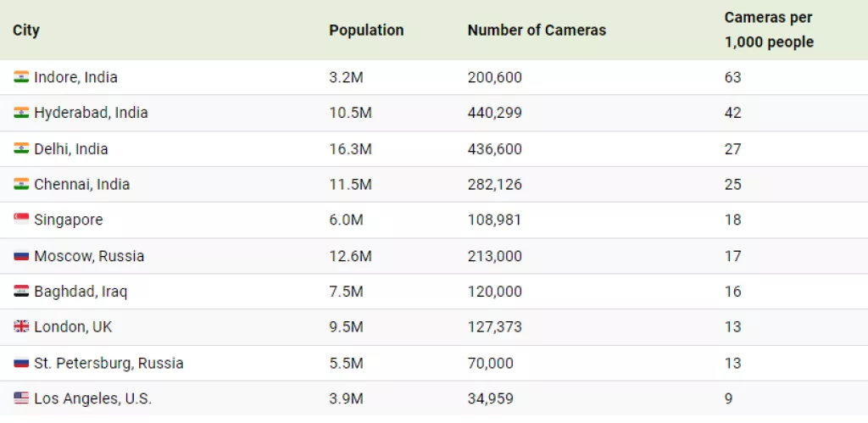Screen dimensions: 868x423
Task: Click London's camera count 127,373
Action: (x=494, y=327)
